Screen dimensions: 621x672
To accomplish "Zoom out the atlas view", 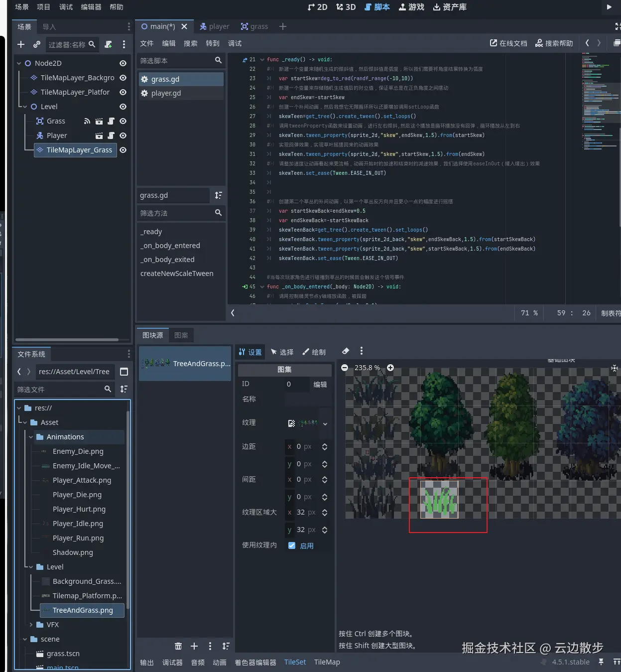I will [345, 368].
